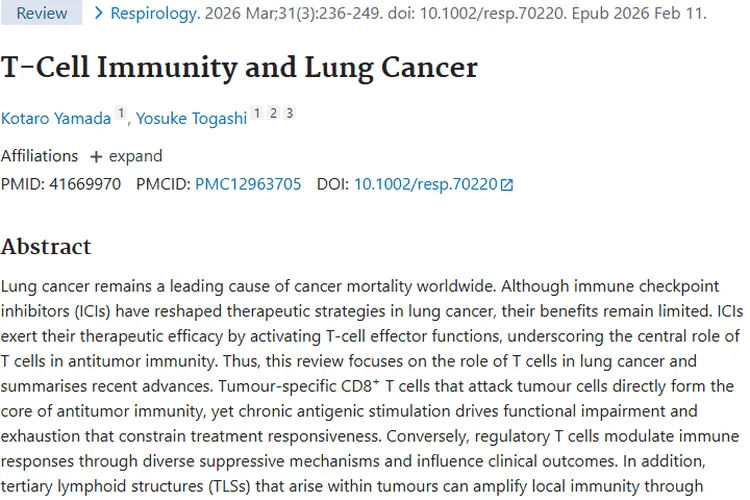
Task: Click affiliation superscript 1 after Kotaro Yamada
Action: click(x=121, y=114)
